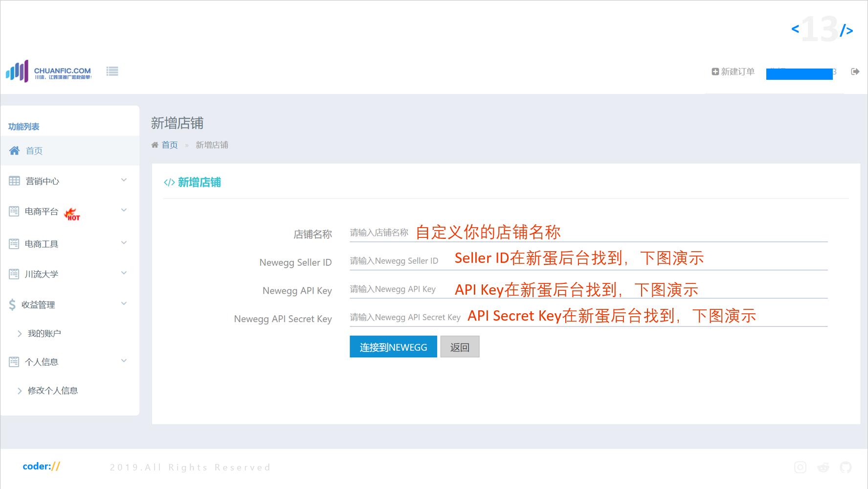
Task: Focus the Newegg API Secret Key input
Action: tap(588, 317)
